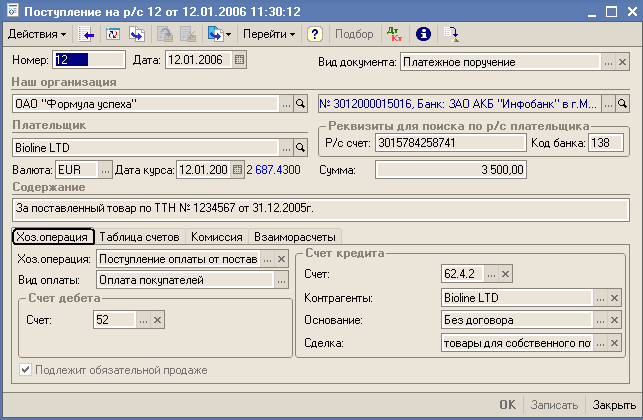643x420 pixels.
Task: Clear the Вид документа field with X
Action: (x=622, y=62)
